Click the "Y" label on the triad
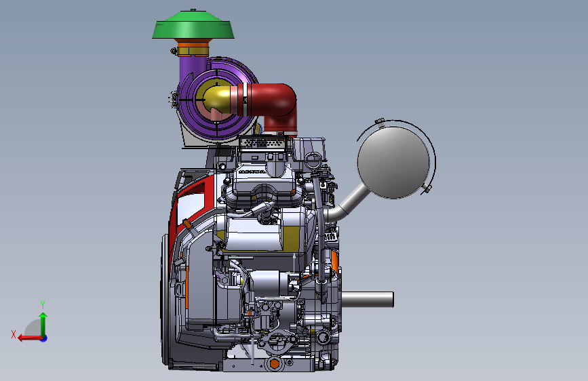Image resolution: width=588 pixels, height=381 pixels. 43,305
